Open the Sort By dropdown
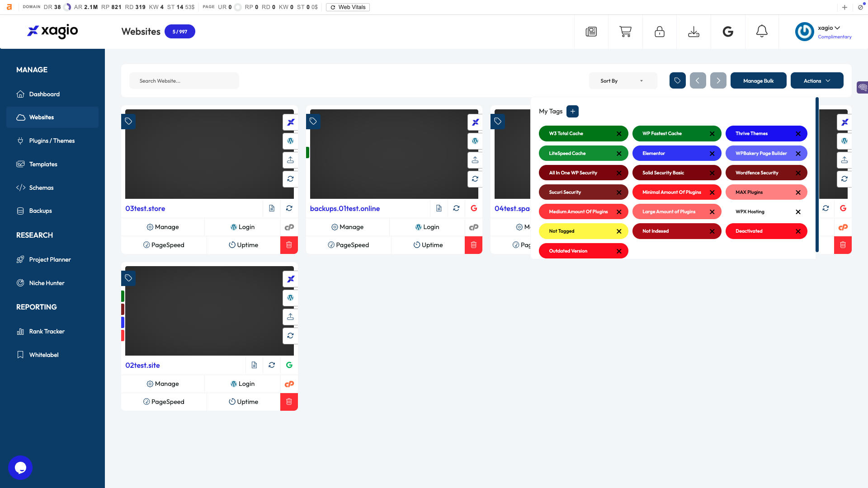 pyautogui.click(x=623, y=81)
